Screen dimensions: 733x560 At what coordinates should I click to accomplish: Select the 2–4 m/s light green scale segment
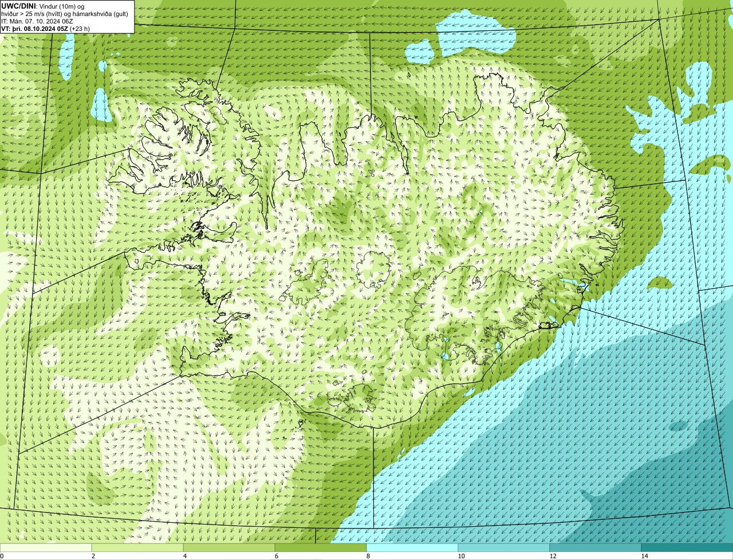tap(137, 547)
